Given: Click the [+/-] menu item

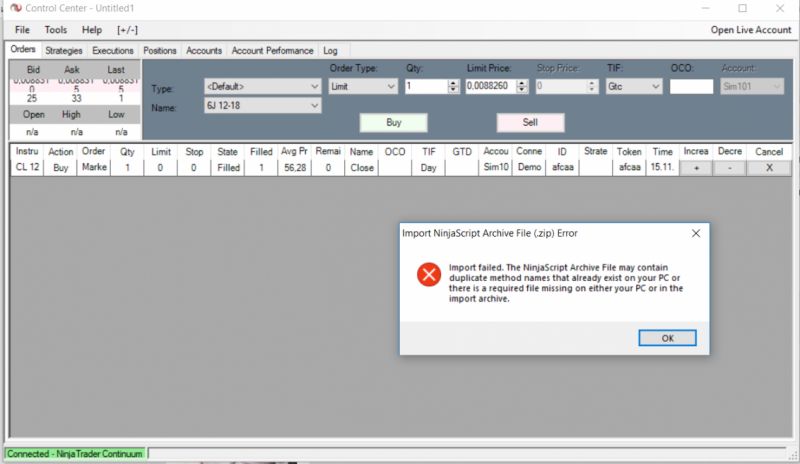Looking at the screenshot, I should 127,30.
